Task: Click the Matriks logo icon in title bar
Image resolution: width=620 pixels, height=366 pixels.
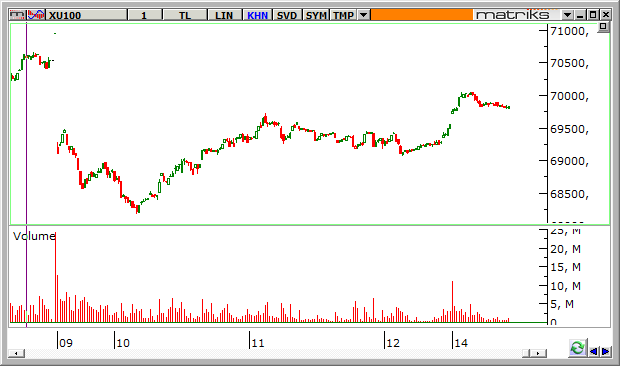Action: (x=17, y=15)
